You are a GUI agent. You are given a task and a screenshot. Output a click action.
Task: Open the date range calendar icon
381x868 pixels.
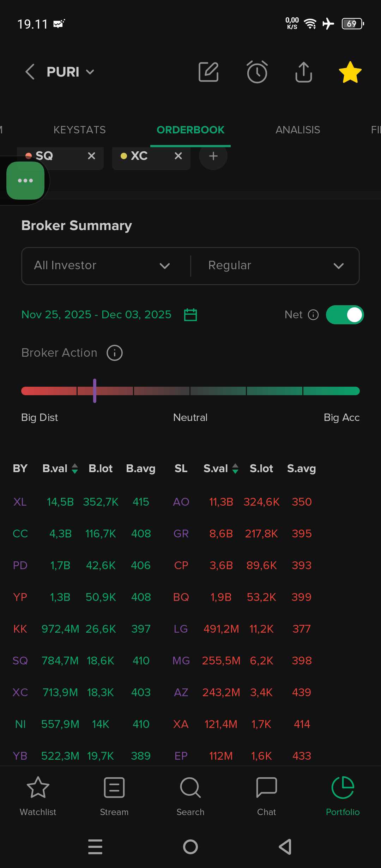tap(190, 314)
